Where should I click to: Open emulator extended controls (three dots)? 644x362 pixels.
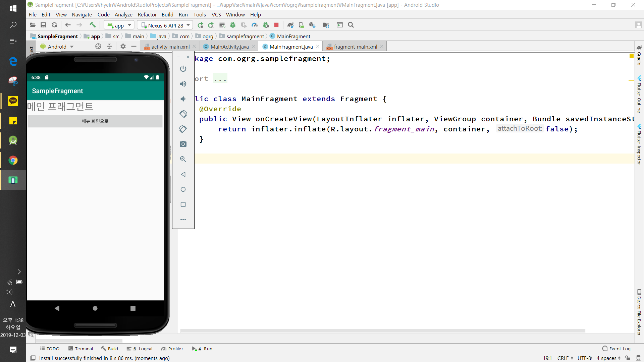click(x=183, y=220)
